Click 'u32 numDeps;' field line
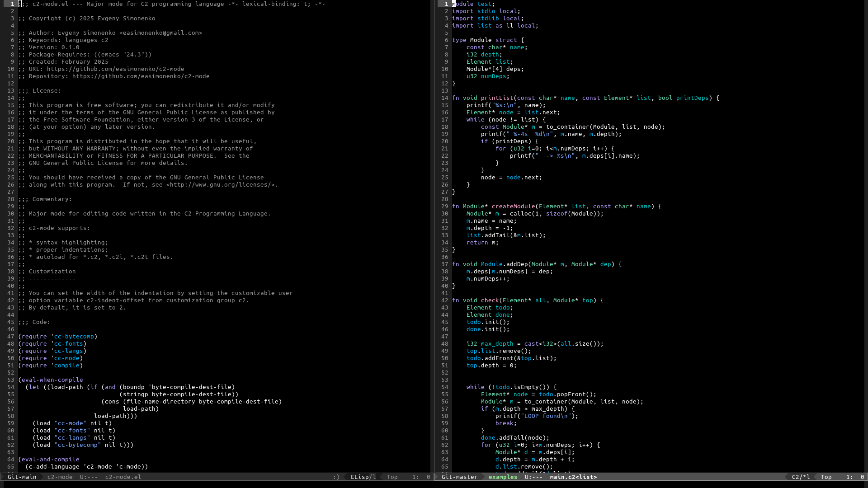The width and height of the screenshot is (868, 488). [x=488, y=76]
